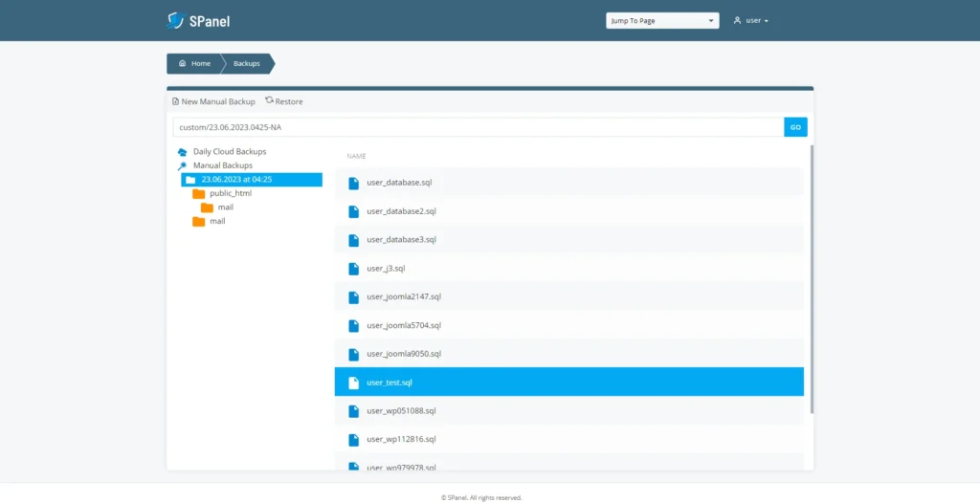
Task: Click the folder icon beside 23.06.2023 at 04:25
Action: [x=190, y=180]
